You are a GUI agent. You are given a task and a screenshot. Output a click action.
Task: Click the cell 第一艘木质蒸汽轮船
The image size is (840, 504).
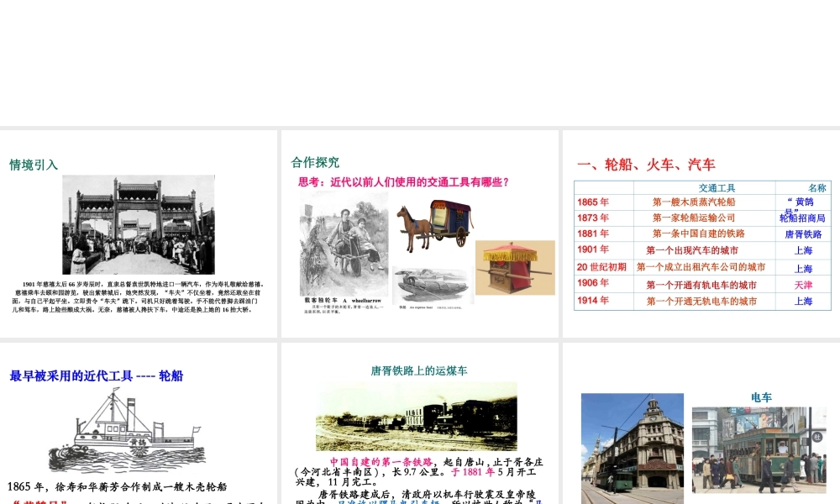[x=694, y=202]
